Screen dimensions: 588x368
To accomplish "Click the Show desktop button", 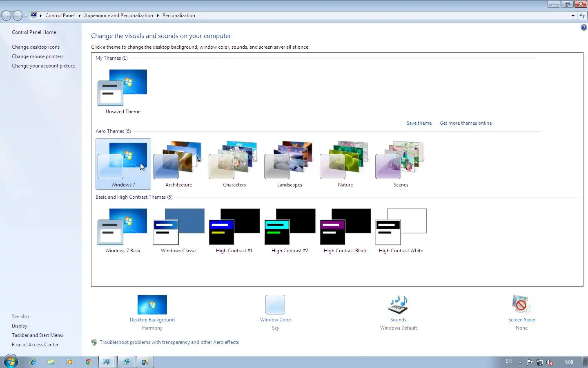I will point(585,362).
